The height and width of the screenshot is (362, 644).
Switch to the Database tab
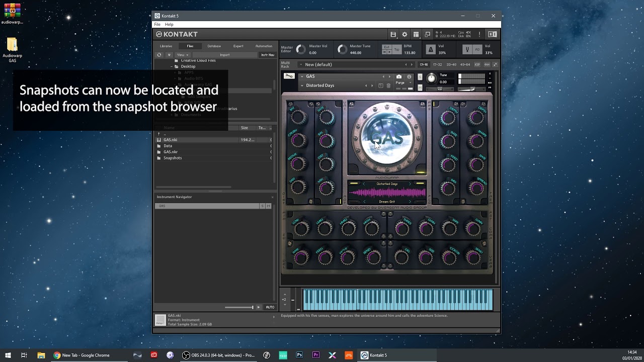[x=214, y=46]
